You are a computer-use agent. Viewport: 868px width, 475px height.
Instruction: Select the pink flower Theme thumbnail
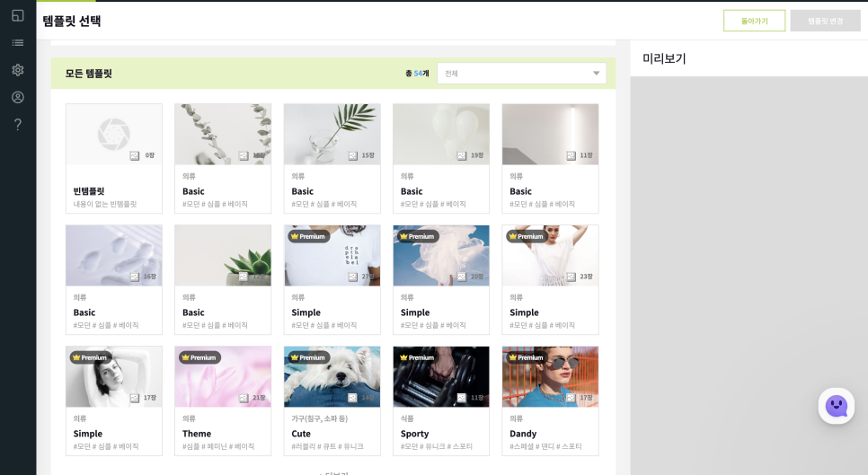click(x=223, y=376)
